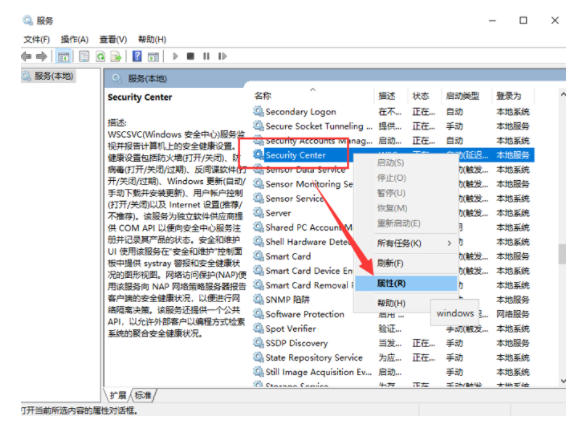579x427 pixels.
Task: Toggle the show/hide console tree icon
Action: [64, 57]
